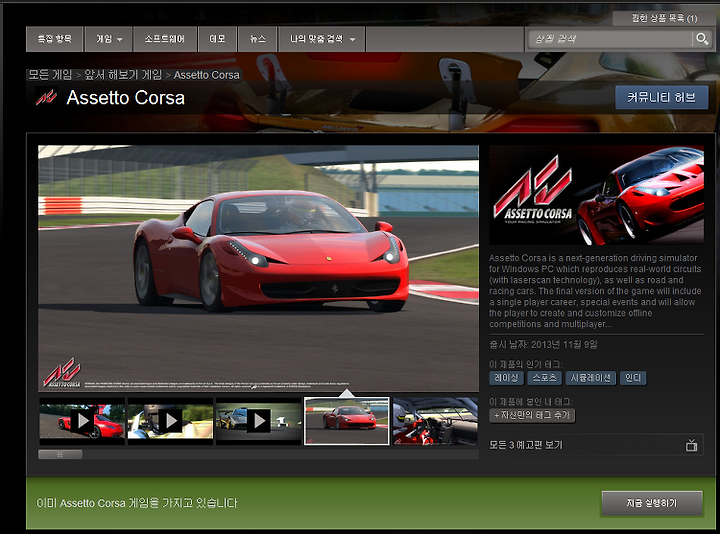Open the 게임 dropdown menu
Image resolution: width=720 pixels, height=534 pixels.
click(109, 39)
